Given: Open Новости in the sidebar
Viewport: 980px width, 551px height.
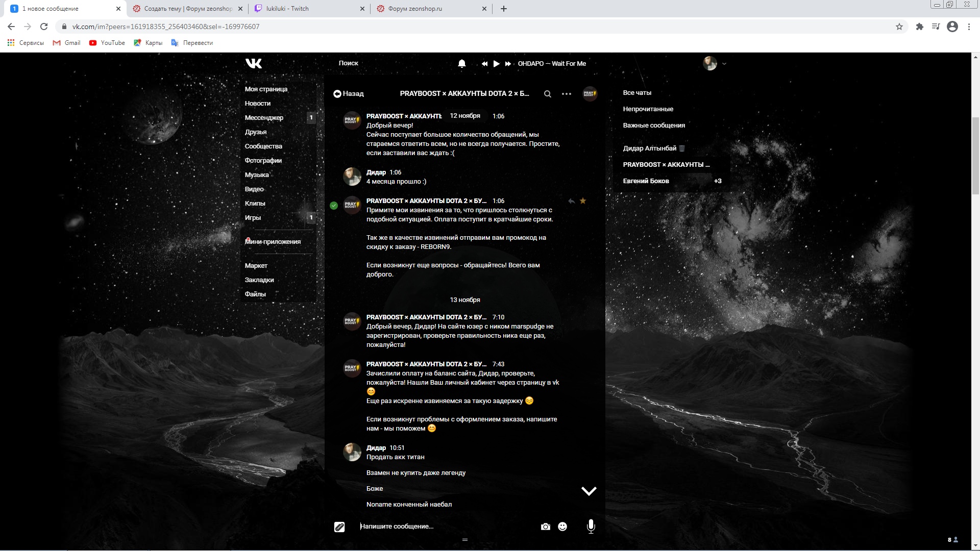Looking at the screenshot, I should tap(258, 104).
